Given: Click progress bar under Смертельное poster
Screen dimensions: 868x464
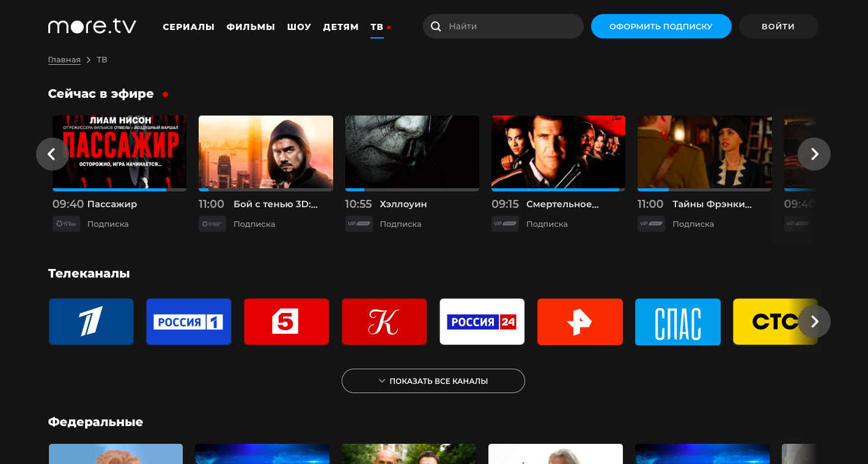Looking at the screenshot, I should (558, 190).
